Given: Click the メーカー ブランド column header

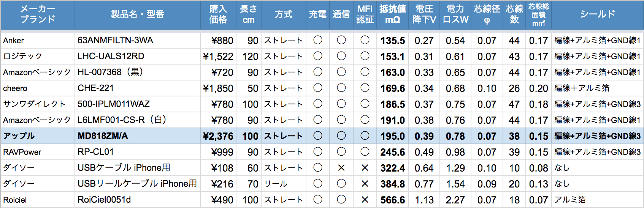Looking at the screenshot, I should pyautogui.click(x=38, y=14).
